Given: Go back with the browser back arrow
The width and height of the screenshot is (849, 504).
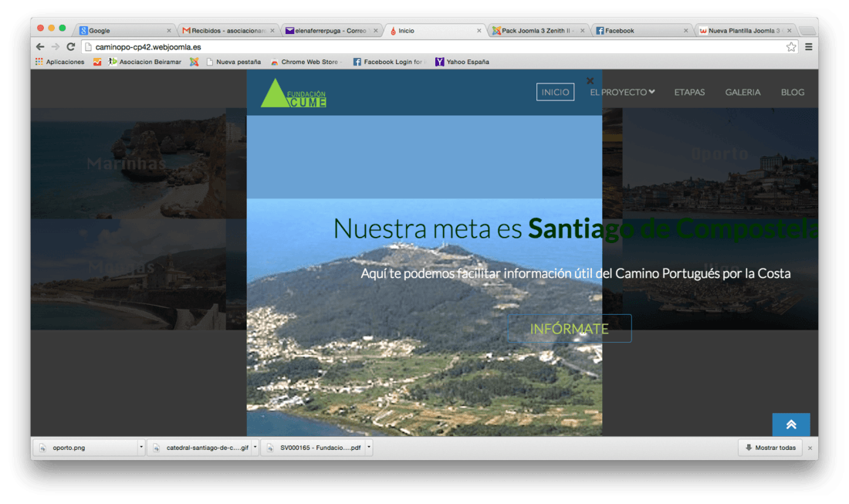Looking at the screenshot, I should click(x=40, y=47).
